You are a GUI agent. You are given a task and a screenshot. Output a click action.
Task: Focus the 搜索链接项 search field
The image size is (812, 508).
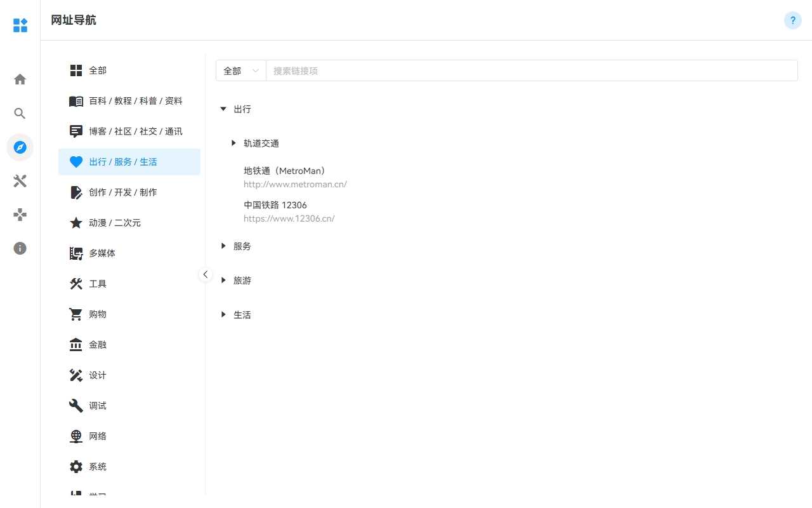tap(531, 71)
